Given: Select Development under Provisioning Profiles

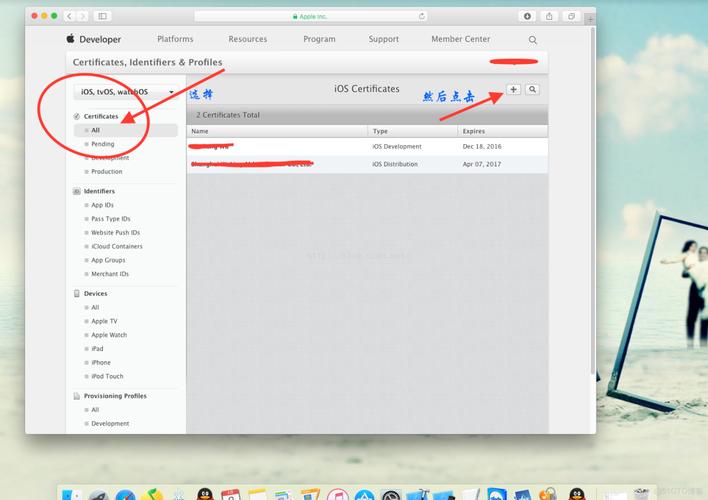Looking at the screenshot, I should [110, 424].
